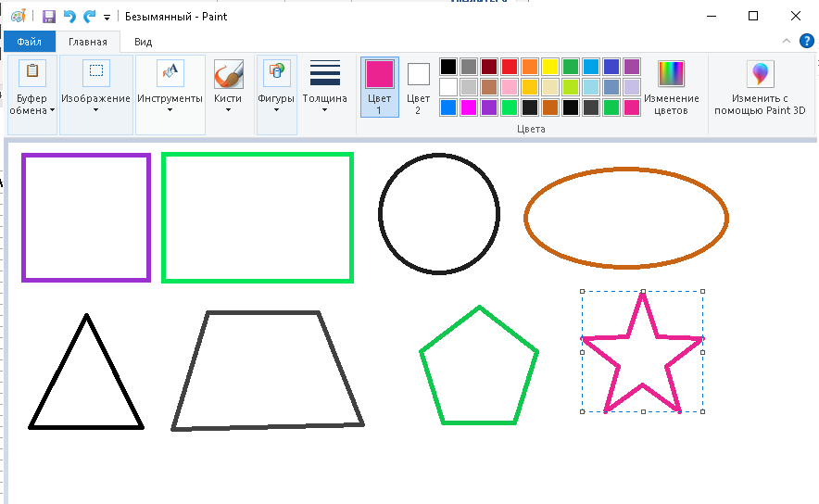Click the Save floppy disk icon

point(48,16)
